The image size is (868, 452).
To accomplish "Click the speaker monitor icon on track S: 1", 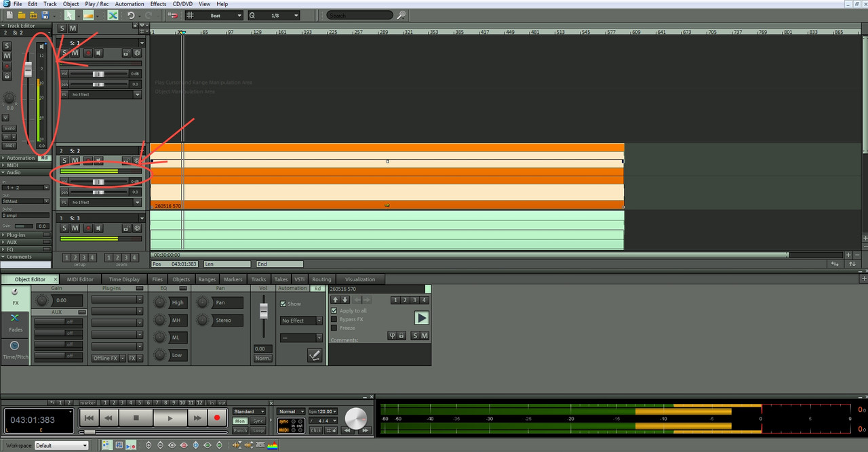I will [99, 53].
